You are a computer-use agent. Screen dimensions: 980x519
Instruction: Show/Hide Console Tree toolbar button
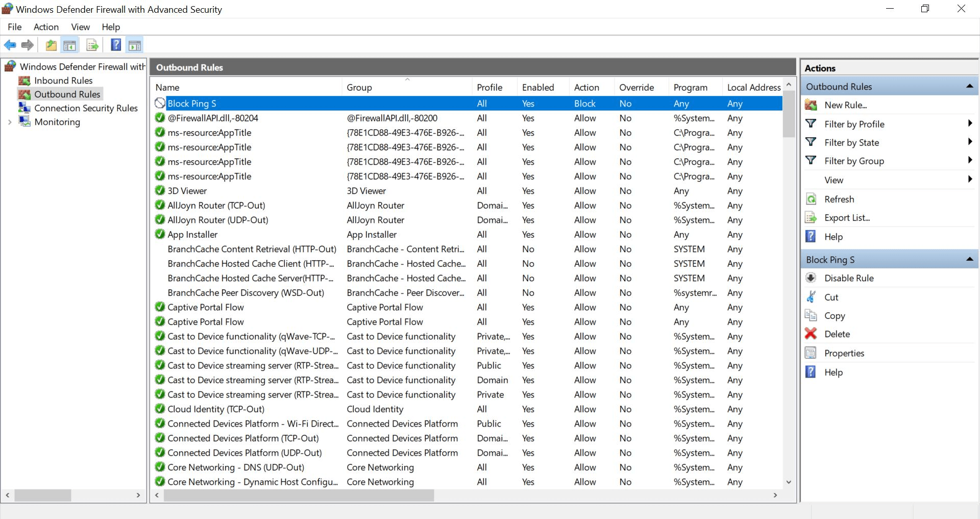pyautogui.click(x=69, y=45)
